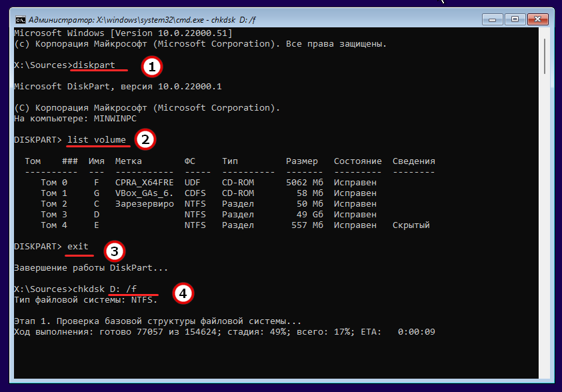
Task: Click the 'Том 3' row label
Action: point(54,215)
